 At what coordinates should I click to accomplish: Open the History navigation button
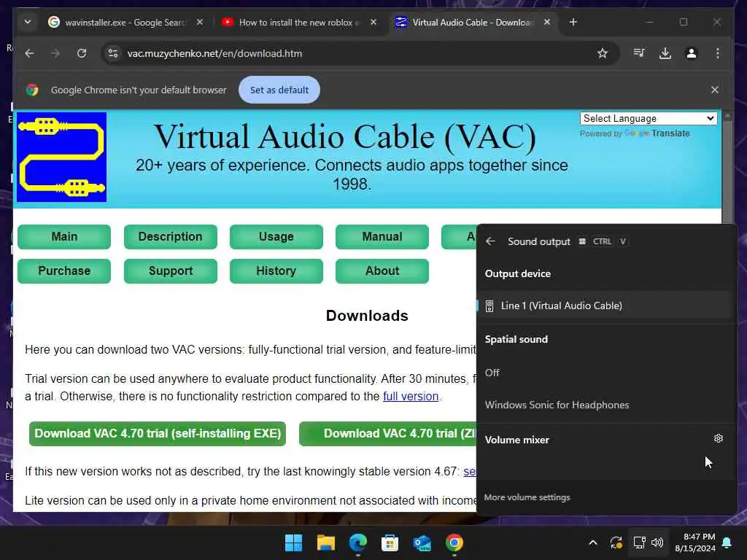(276, 271)
